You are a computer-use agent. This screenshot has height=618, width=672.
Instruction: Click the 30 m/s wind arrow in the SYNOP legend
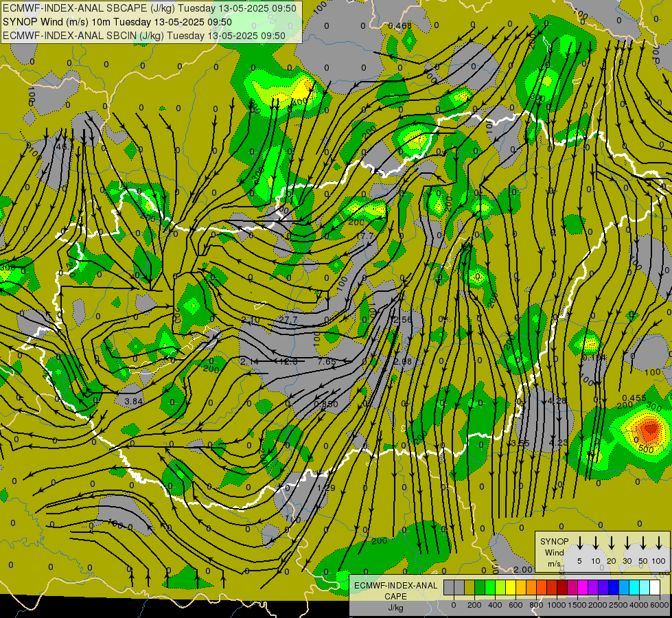point(627,543)
